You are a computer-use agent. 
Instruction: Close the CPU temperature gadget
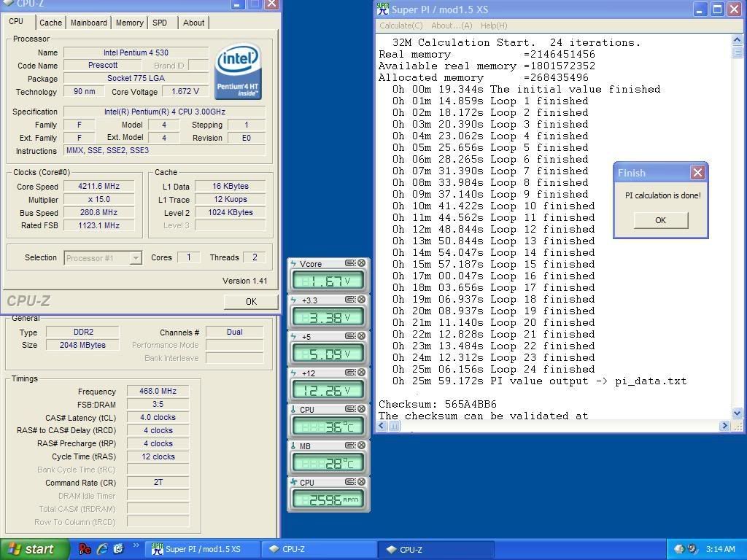[x=362, y=409]
